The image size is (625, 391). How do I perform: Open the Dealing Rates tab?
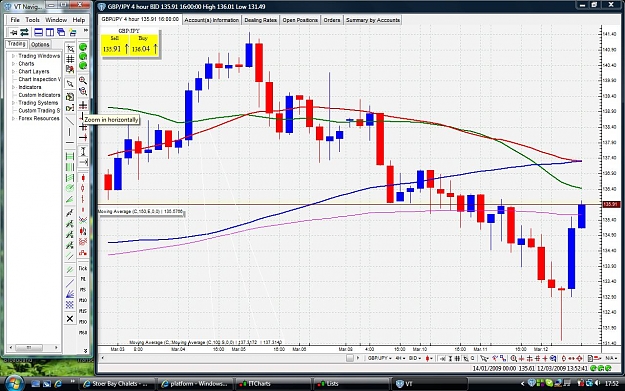(260, 20)
